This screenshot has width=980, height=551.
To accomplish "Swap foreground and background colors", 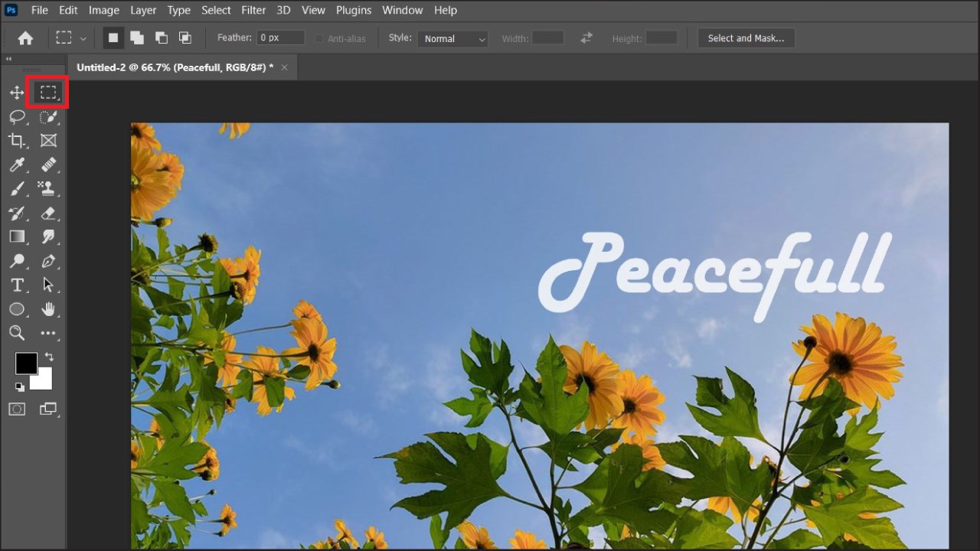I will click(x=49, y=357).
